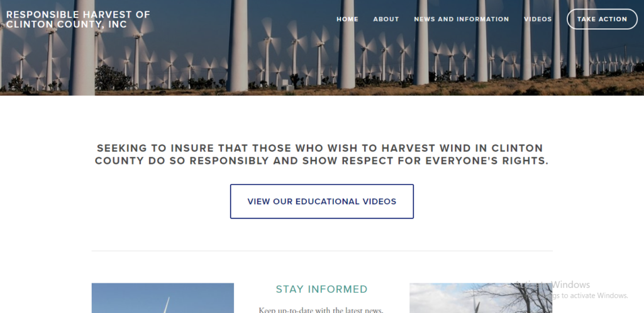Click the Responsible Harvest of Clinton County site title
This screenshot has height=313, width=644.
(x=78, y=20)
